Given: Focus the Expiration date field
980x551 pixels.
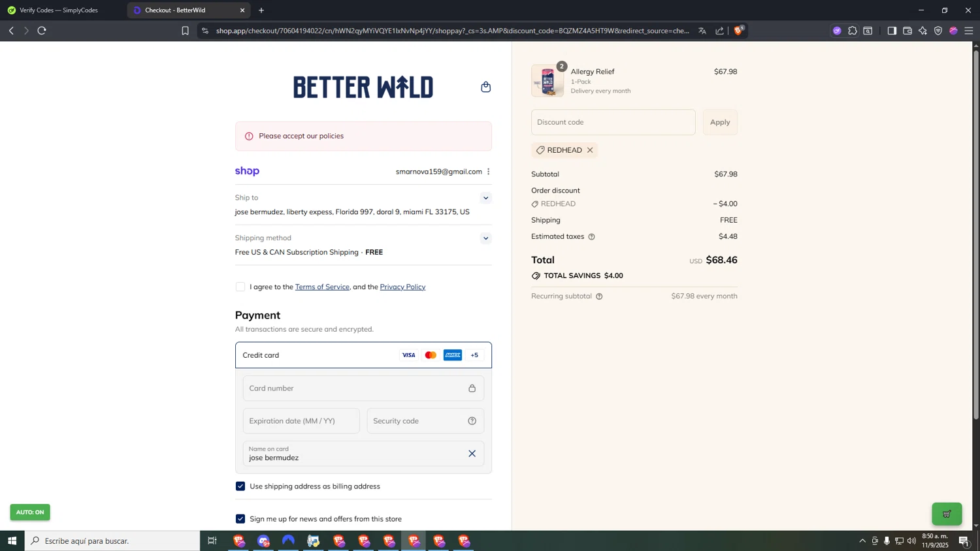Looking at the screenshot, I should pos(301,421).
